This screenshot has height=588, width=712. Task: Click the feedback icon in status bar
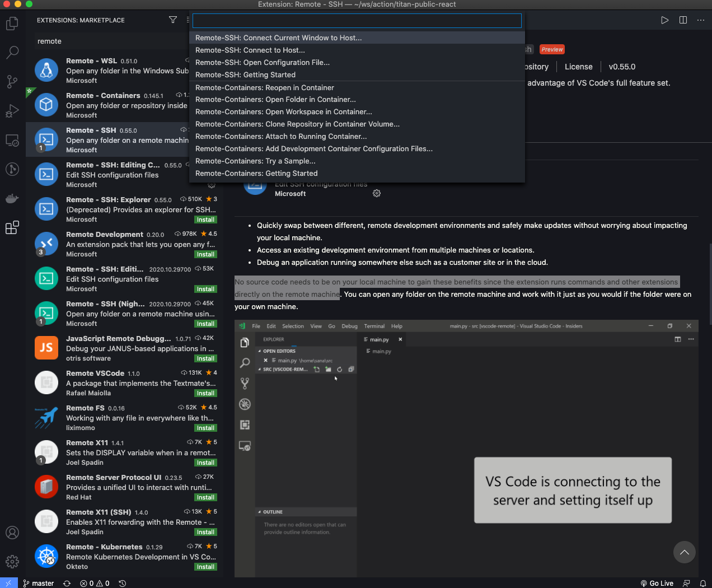point(687,583)
